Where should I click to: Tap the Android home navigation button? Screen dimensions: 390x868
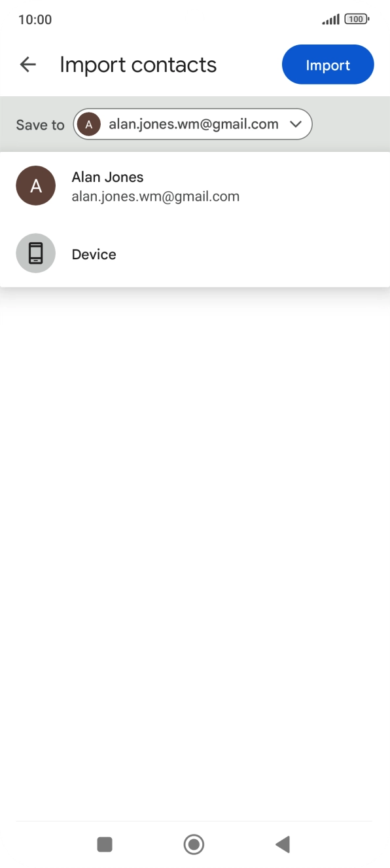click(x=194, y=844)
